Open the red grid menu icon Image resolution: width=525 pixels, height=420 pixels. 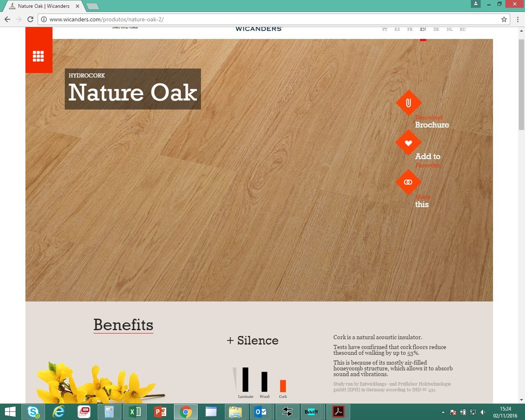pyautogui.click(x=39, y=56)
